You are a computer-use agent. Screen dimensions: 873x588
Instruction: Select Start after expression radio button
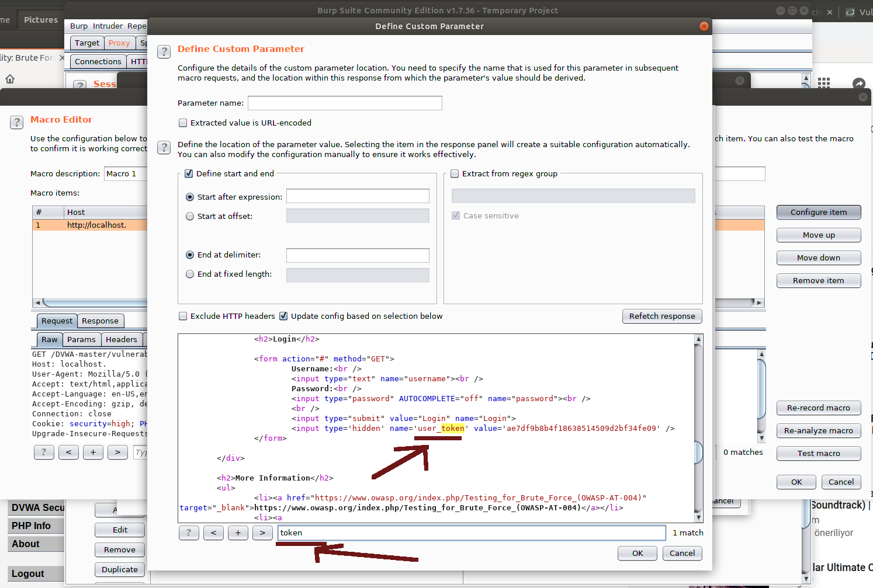click(x=190, y=197)
